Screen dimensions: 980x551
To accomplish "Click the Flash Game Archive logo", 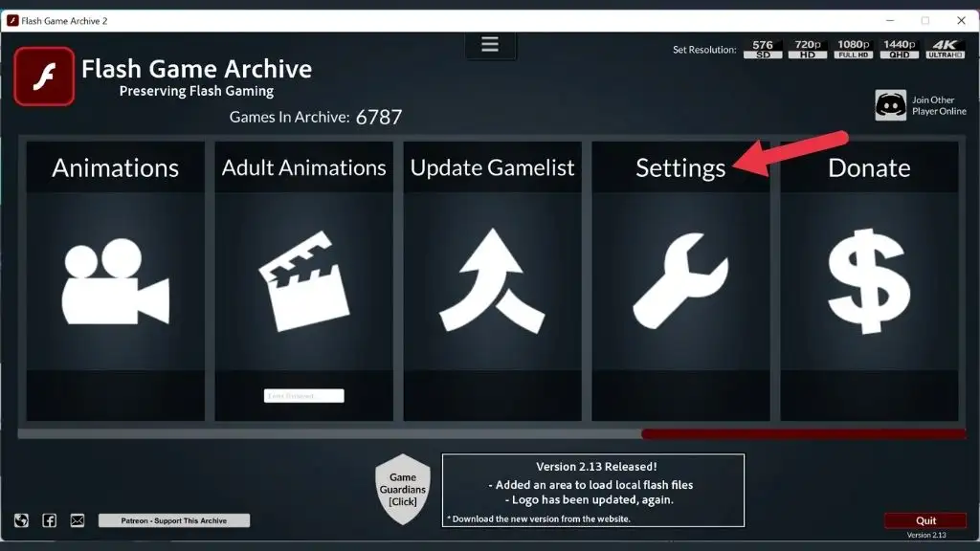I will point(44,77).
